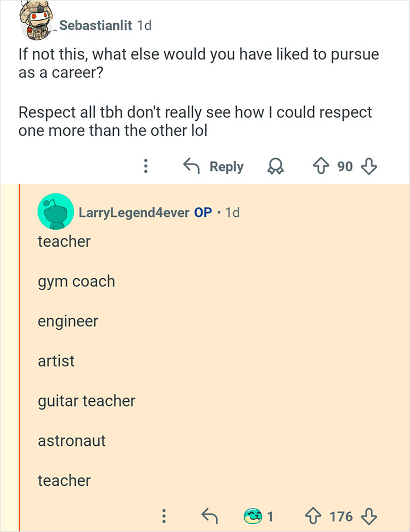Click the reply arrow next to the Reply label
410x532 pixels.
point(192,166)
